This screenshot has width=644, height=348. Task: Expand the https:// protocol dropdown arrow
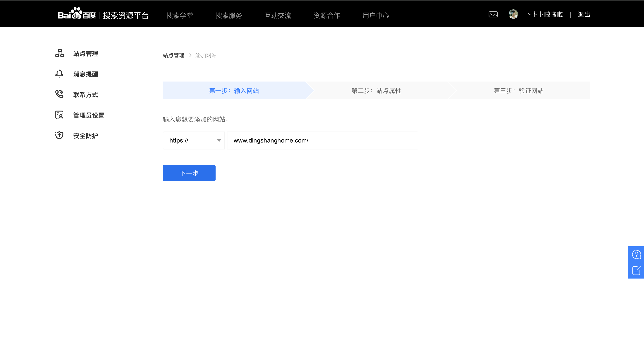point(219,140)
